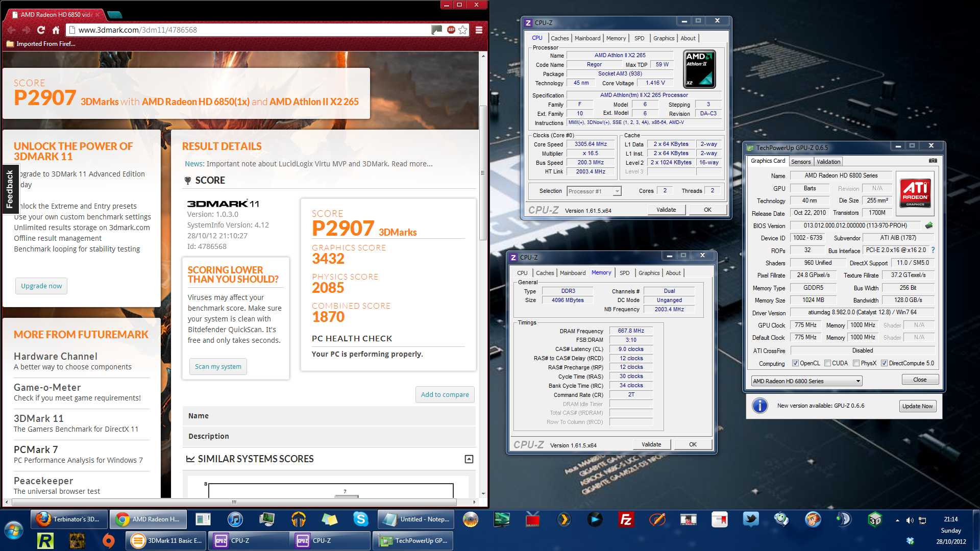
Task: Open the Feedback side tab
Action: tap(10, 189)
